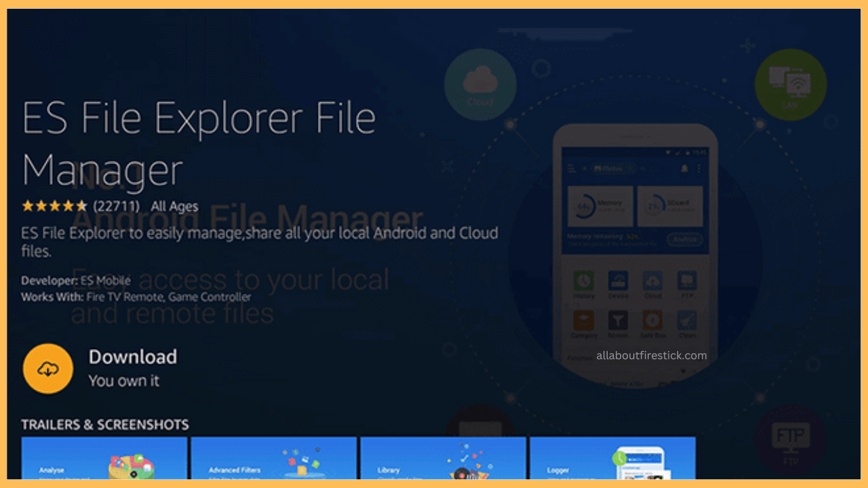This screenshot has height=488, width=868.
Task: Open the Library screenshot thumbnail
Action: pyautogui.click(x=443, y=458)
